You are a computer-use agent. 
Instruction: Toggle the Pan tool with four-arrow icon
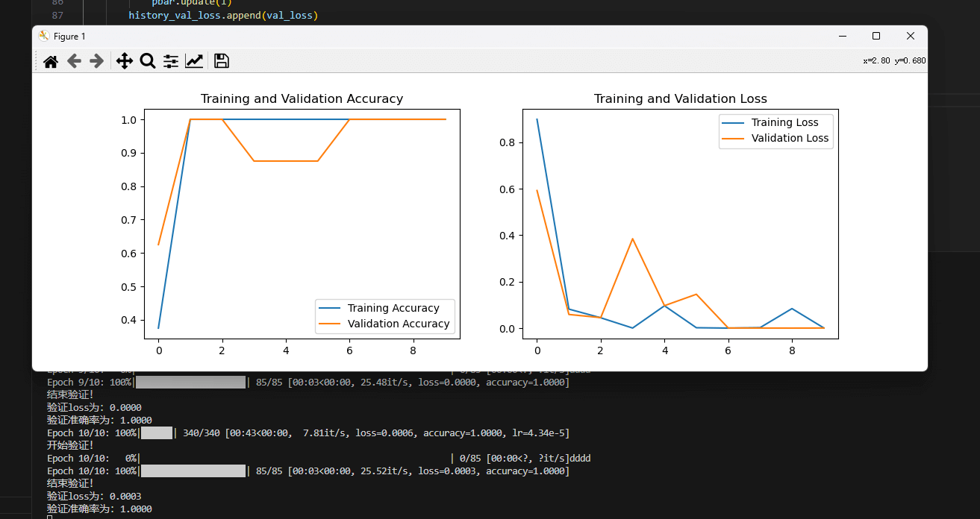(x=125, y=61)
